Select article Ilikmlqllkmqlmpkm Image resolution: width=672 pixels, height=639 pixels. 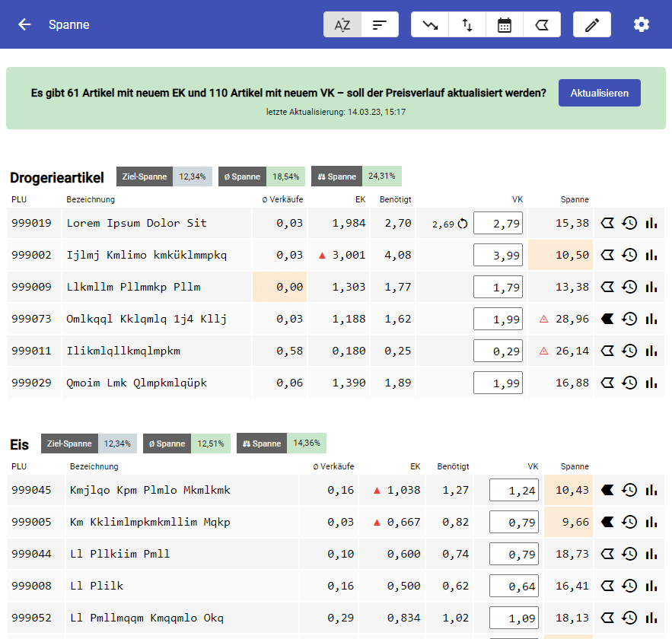click(x=123, y=351)
